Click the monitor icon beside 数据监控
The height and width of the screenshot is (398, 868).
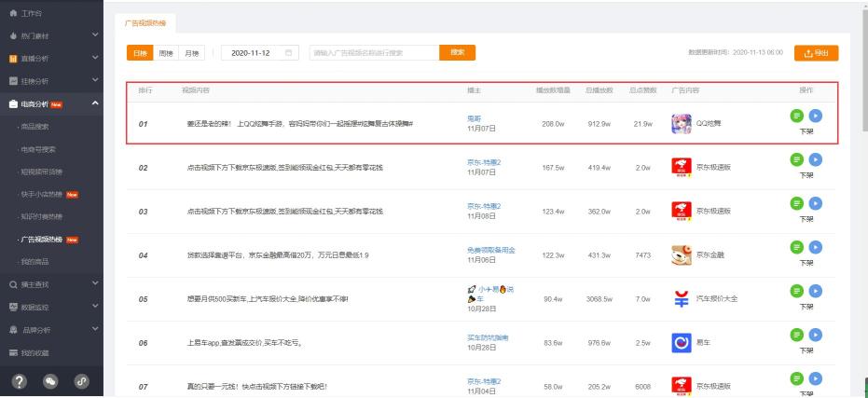click(13, 308)
